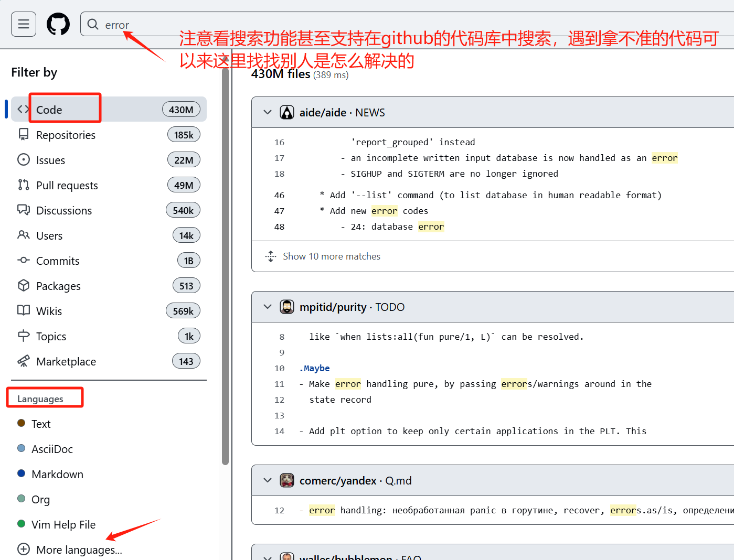Image resolution: width=734 pixels, height=560 pixels.
Task: Click the expand icon beside Show 10 more matches
Action: pos(271,256)
